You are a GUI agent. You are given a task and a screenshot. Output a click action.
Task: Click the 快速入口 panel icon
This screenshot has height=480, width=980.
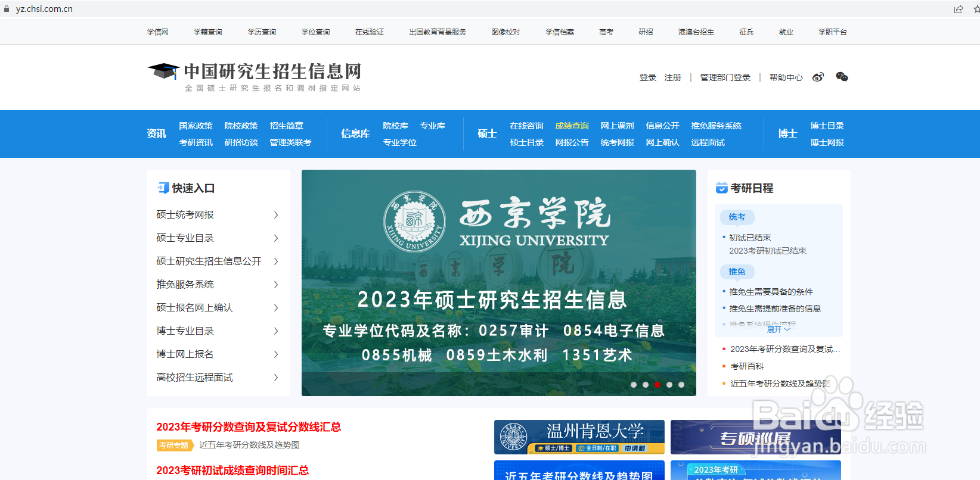click(x=163, y=188)
